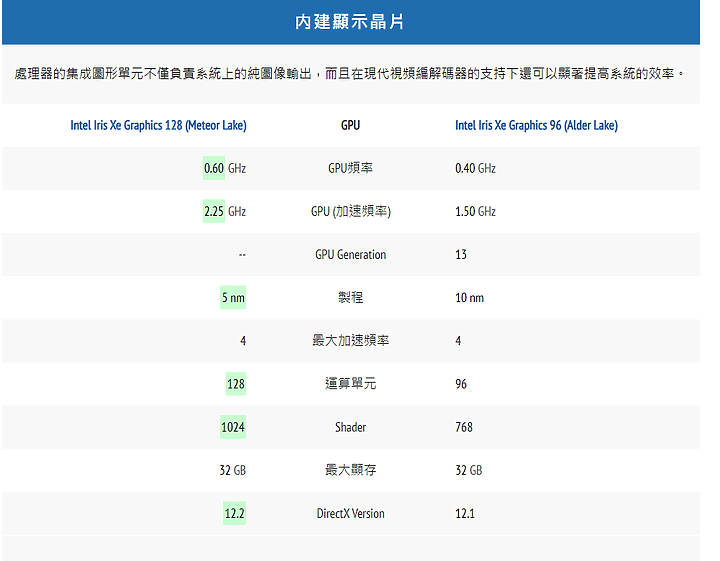
Task: Select the highlighted 1024 shader value
Action: tap(233, 427)
